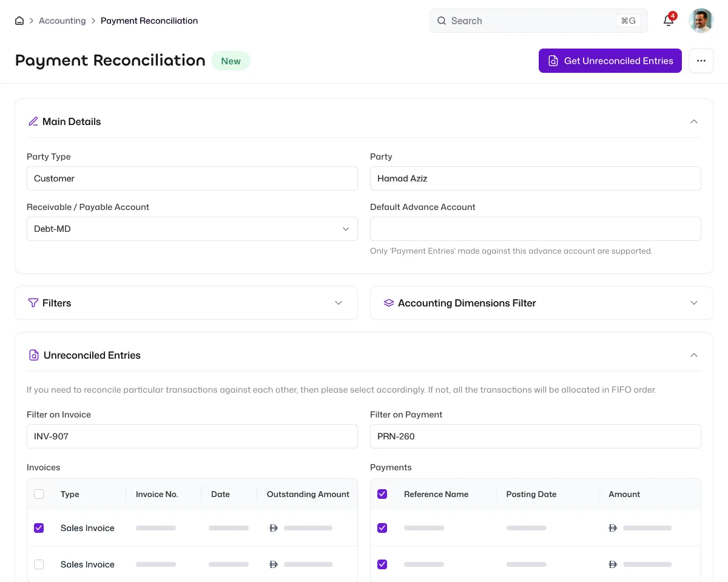Click the Payment Reconciliation breadcrumb
The image size is (728, 582).
(x=149, y=21)
